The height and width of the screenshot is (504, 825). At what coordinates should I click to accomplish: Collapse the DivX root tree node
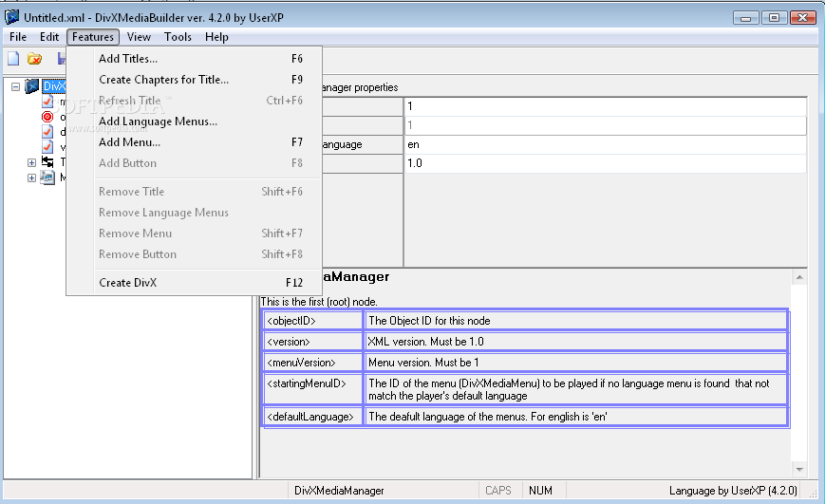(16, 86)
